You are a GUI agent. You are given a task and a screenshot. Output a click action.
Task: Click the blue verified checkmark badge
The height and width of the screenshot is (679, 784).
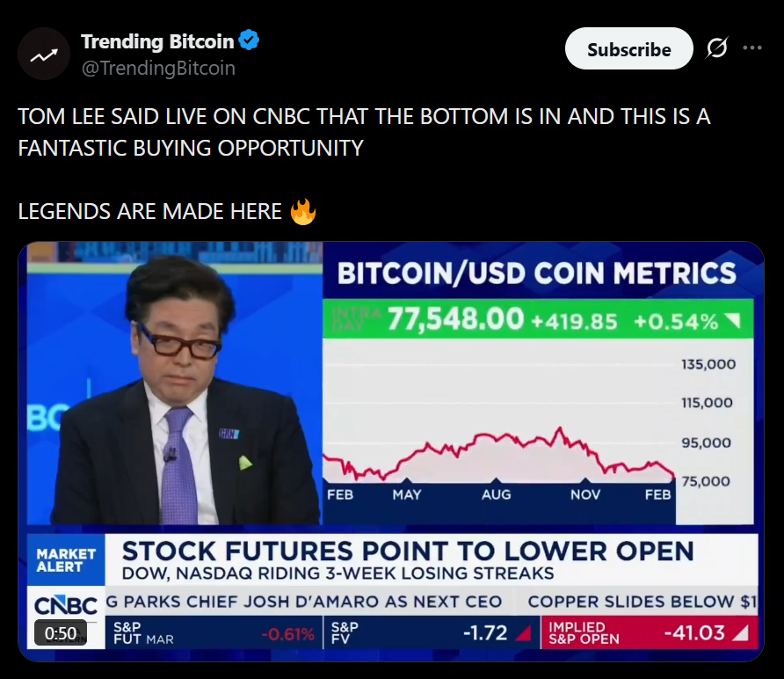point(250,41)
